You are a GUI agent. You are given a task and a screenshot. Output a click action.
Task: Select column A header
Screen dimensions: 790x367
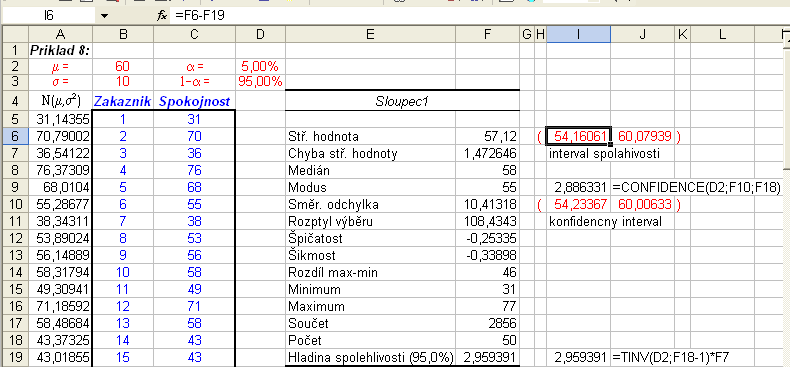pos(60,34)
